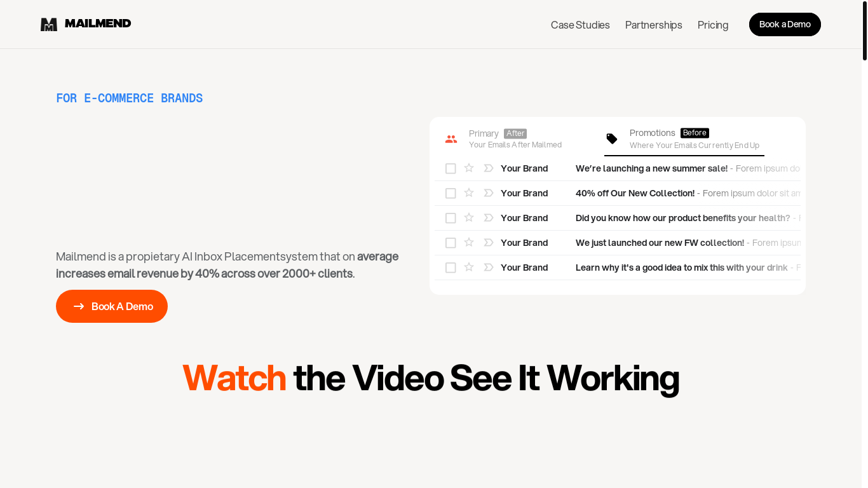Click Your Brand sender in FW collection row
868x488 pixels.
click(x=524, y=243)
